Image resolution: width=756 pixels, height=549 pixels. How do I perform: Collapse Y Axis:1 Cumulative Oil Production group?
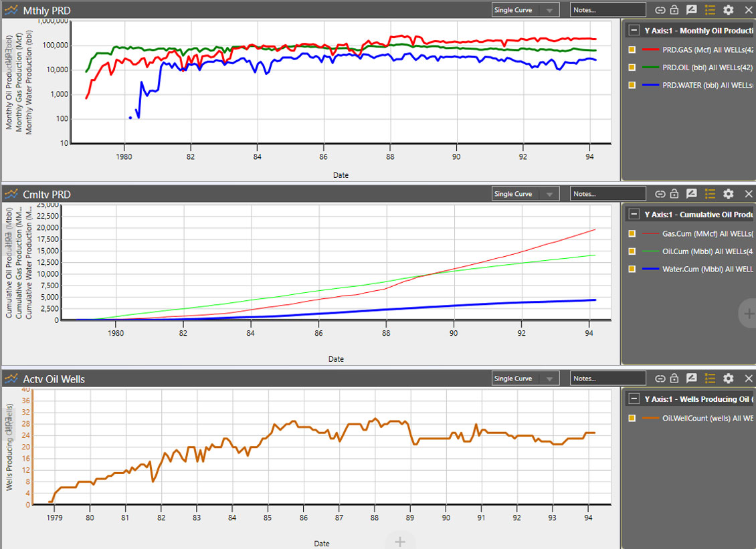tap(633, 215)
